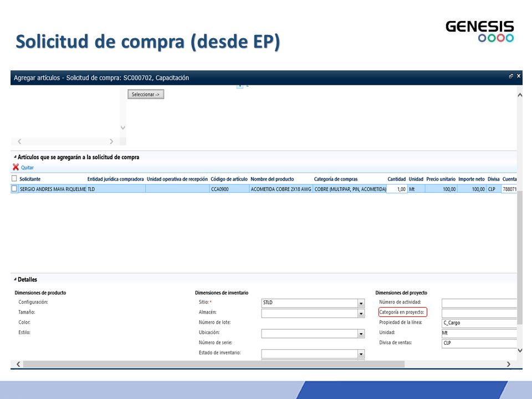Image resolution: width=532 pixels, height=399 pixels.
Task: Collapse the Detalles section
Action: [15, 279]
